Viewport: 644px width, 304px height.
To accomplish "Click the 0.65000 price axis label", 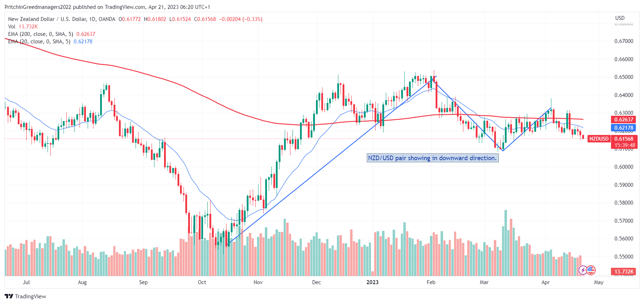I will [x=624, y=77].
